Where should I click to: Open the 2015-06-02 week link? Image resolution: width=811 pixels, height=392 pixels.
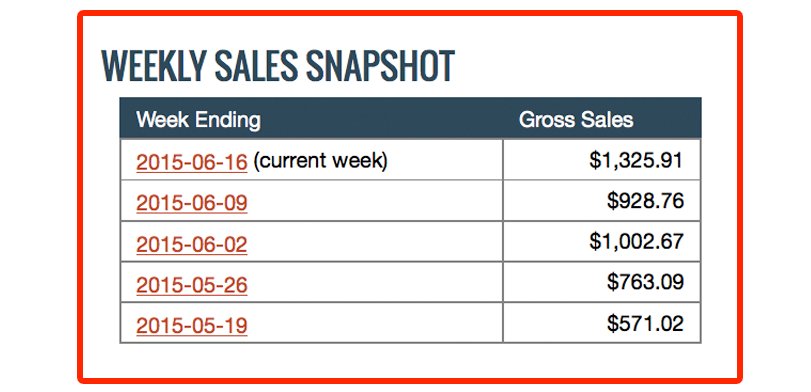[192, 244]
